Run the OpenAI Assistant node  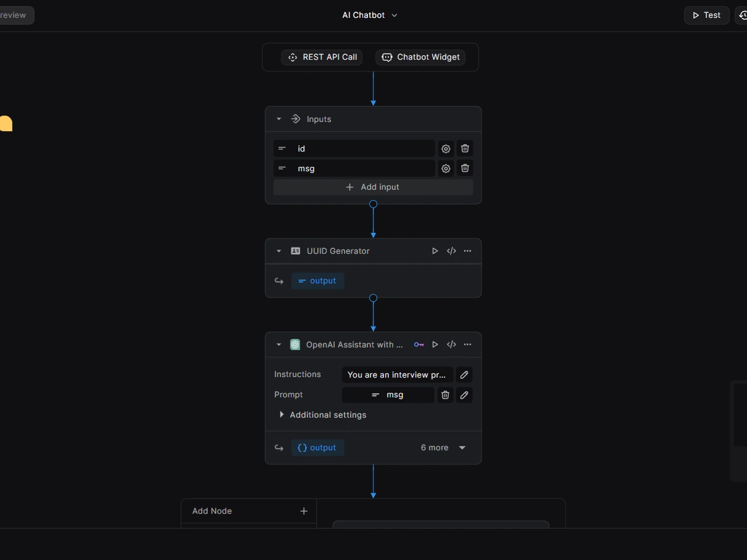click(435, 344)
